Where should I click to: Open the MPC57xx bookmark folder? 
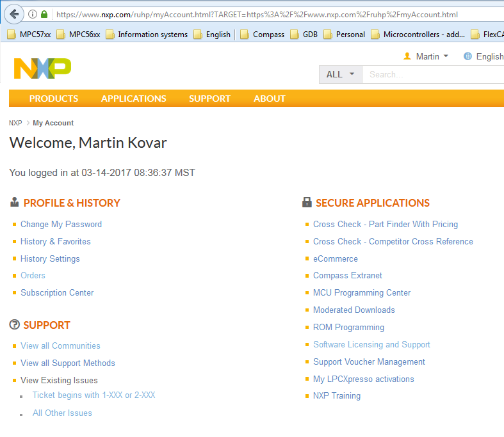pyautogui.click(x=29, y=35)
